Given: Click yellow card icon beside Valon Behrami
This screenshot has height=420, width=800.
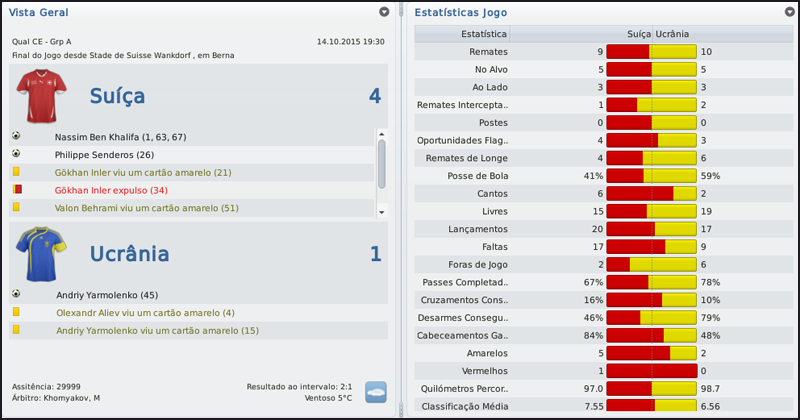Looking at the screenshot, I should pos(16,208).
